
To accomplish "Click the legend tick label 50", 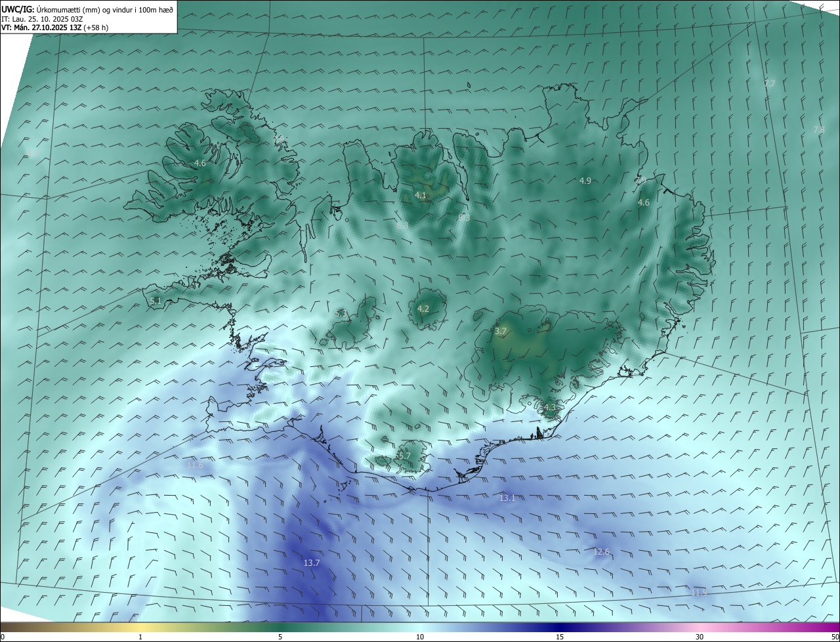I will tap(835, 637).
